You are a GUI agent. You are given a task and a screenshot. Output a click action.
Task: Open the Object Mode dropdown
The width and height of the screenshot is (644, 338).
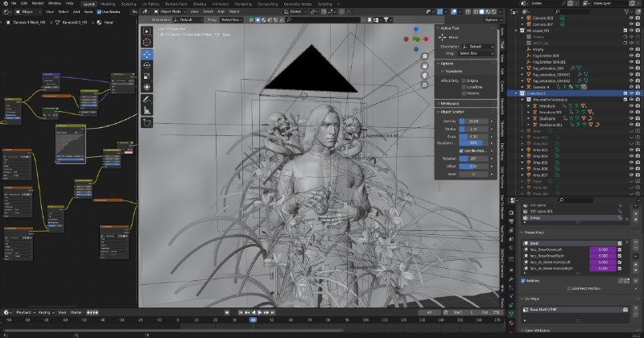tap(170, 11)
